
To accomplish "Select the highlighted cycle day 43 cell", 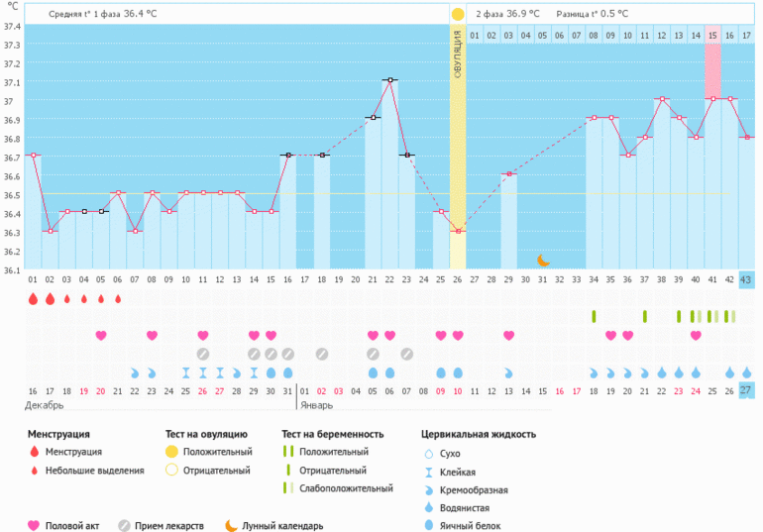I will [x=745, y=279].
